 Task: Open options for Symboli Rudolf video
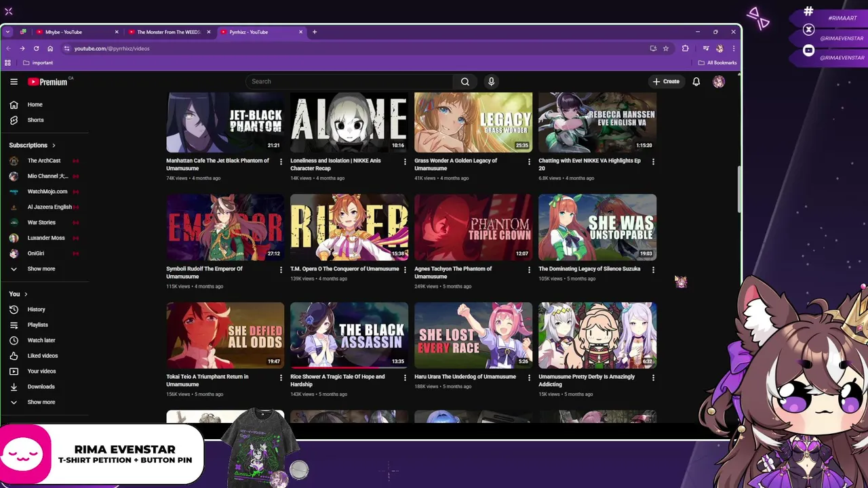click(x=281, y=270)
